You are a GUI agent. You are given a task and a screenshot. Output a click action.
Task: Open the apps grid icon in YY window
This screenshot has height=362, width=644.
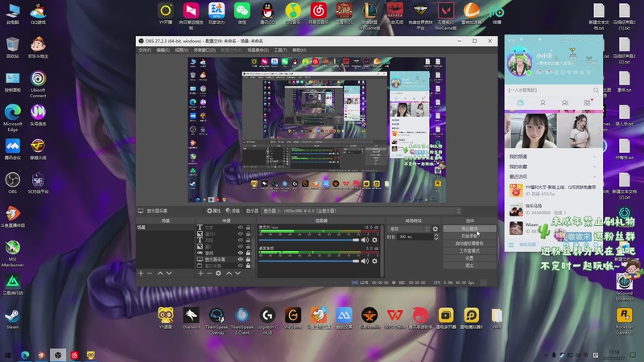point(588,103)
